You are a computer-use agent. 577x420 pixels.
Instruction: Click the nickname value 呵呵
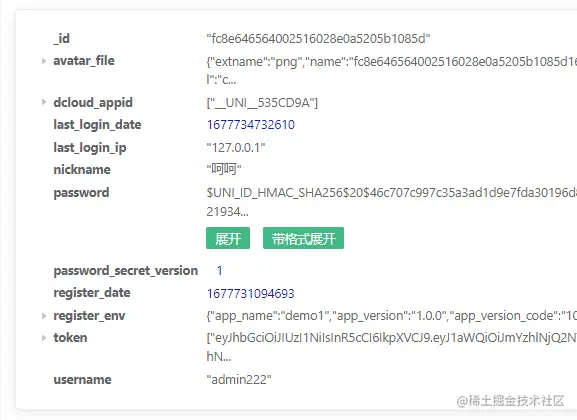224,169
